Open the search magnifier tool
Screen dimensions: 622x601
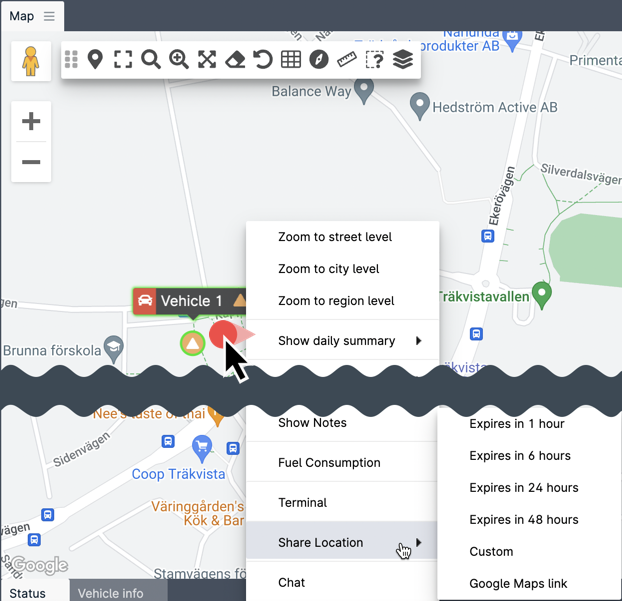[151, 60]
